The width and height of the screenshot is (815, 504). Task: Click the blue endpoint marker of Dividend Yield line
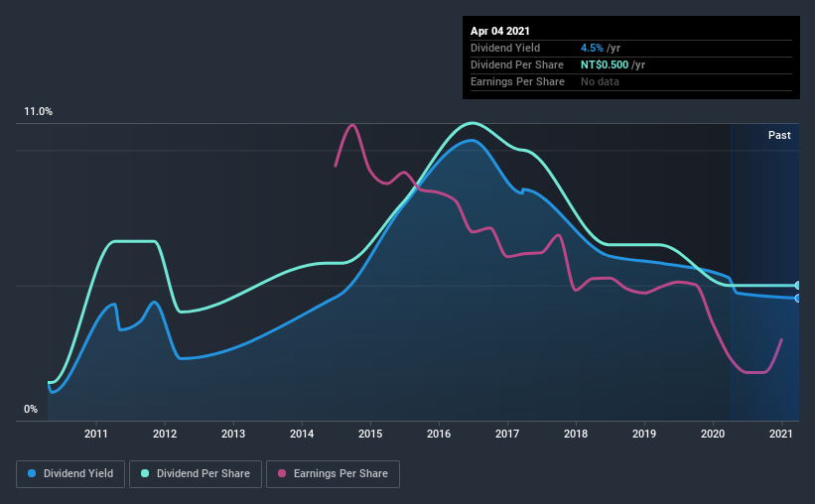(x=797, y=299)
